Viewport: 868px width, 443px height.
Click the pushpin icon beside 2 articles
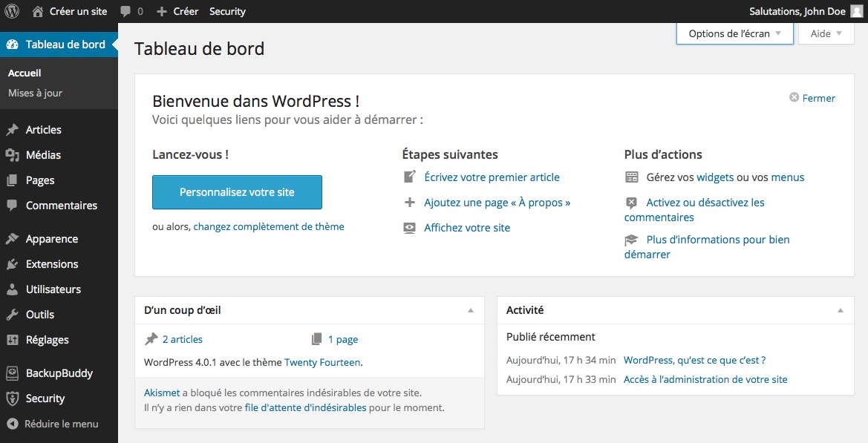tap(151, 339)
